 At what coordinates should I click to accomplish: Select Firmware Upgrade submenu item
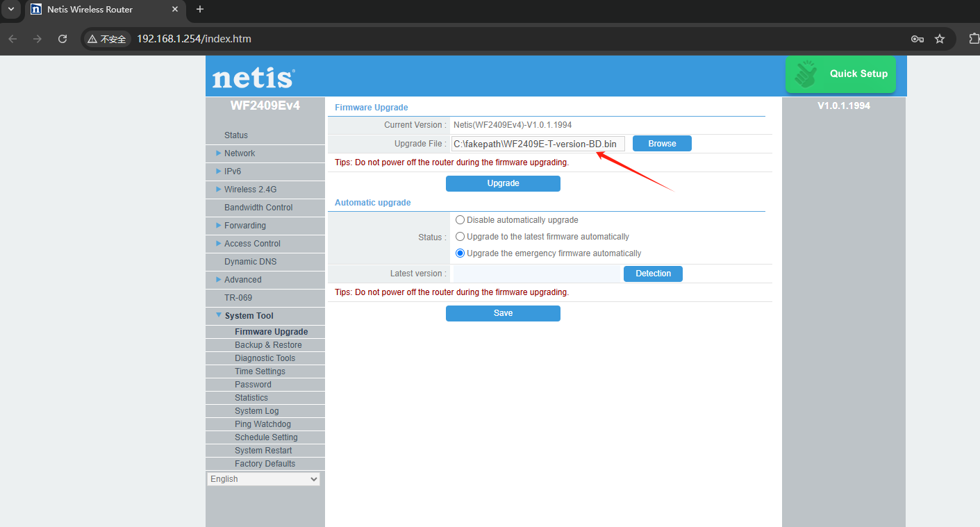[271, 332]
